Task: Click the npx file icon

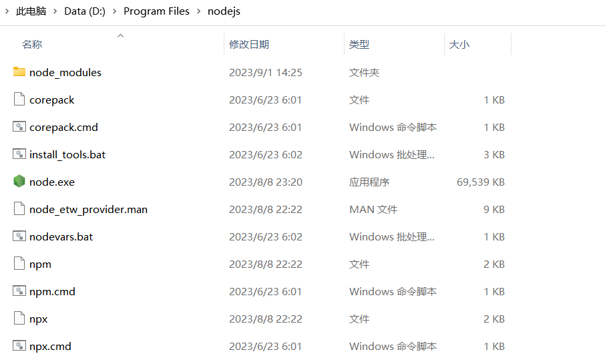Action: [19, 319]
